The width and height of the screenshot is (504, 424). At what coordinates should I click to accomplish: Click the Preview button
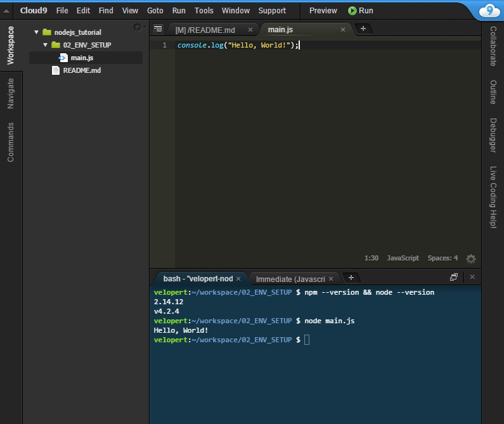pos(323,11)
